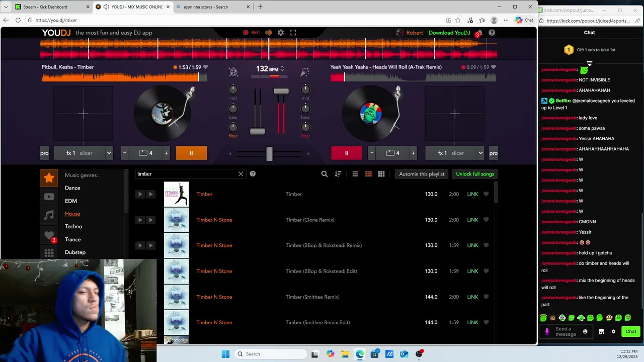Viewport: 644px width, 362px height.
Task: Click the right deck bass knob
Action: (x=305, y=109)
